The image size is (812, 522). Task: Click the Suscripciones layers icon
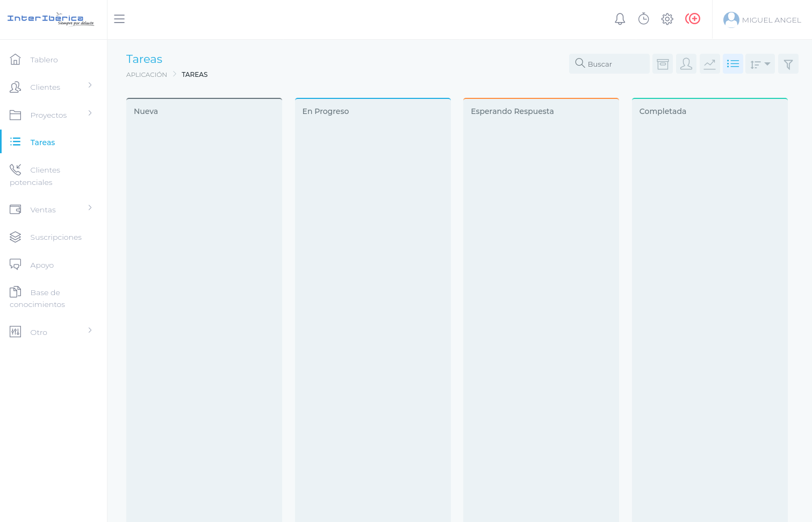click(x=16, y=237)
